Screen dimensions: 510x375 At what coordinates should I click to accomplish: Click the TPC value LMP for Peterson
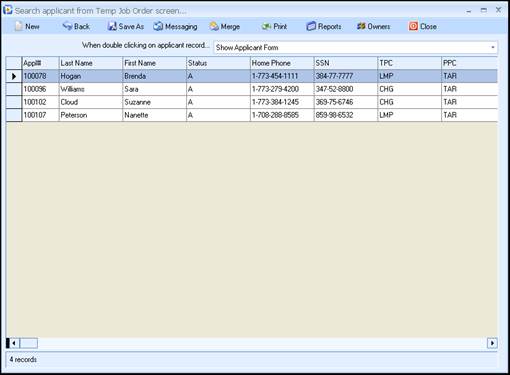(409, 115)
